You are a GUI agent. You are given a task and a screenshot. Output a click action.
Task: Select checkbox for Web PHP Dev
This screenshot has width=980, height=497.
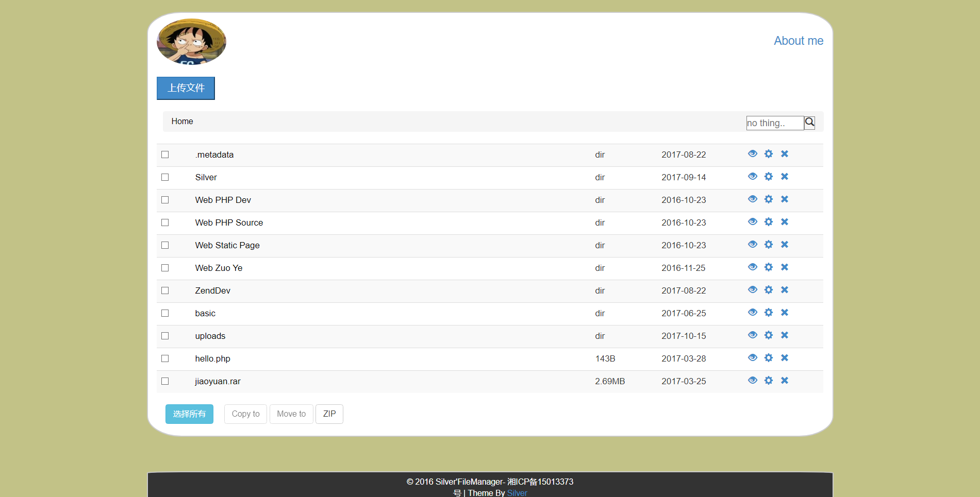pos(165,200)
